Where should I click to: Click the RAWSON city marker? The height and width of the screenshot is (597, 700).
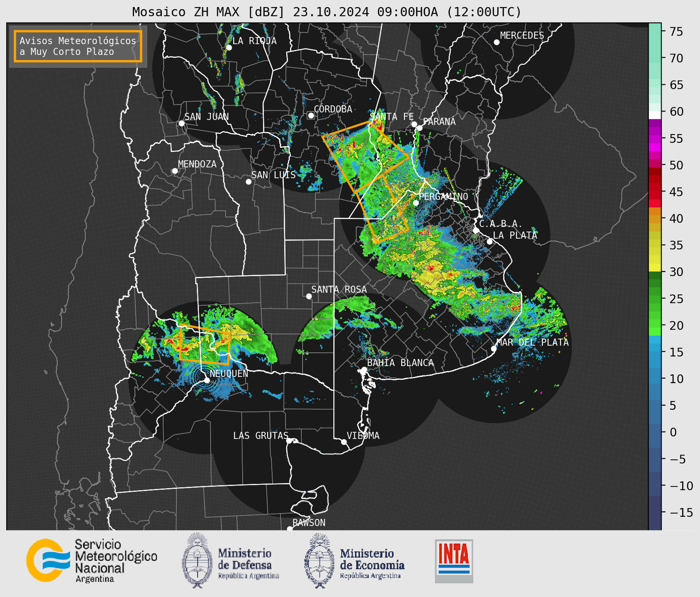290,528
